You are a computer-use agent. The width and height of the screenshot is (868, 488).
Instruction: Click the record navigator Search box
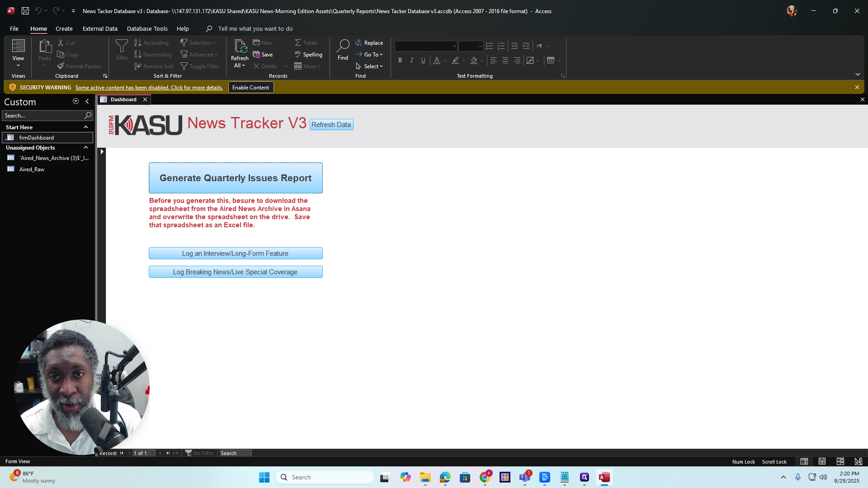click(x=236, y=453)
